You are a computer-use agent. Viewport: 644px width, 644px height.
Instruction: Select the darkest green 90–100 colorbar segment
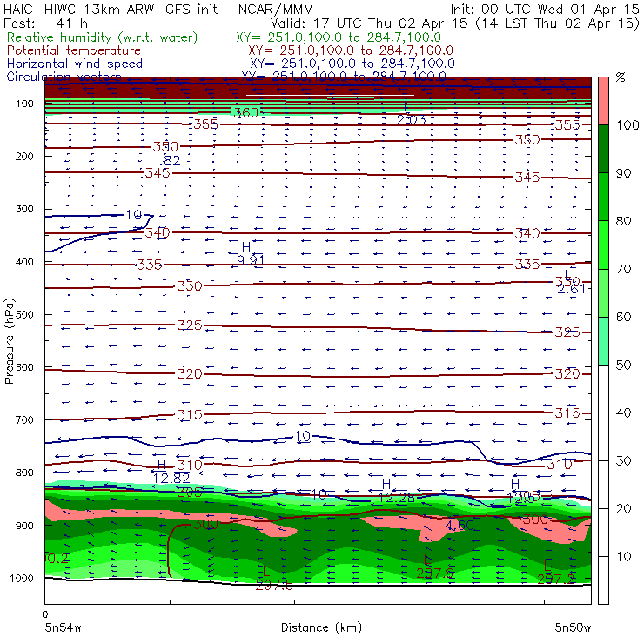click(603, 149)
